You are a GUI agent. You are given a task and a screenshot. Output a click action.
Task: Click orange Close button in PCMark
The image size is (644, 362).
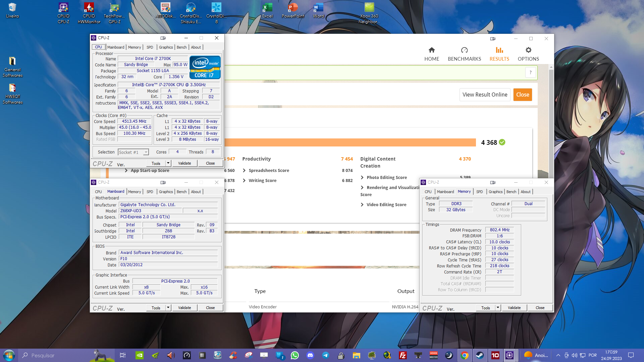pyautogui.click(x=523, y=95)
